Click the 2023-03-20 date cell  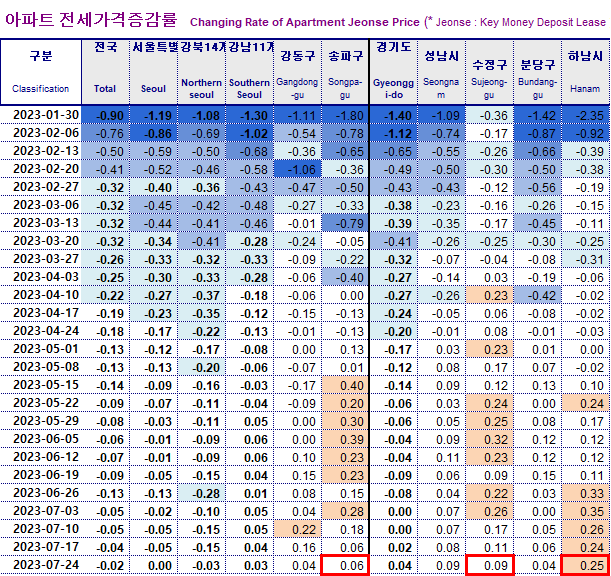point(41,241)
